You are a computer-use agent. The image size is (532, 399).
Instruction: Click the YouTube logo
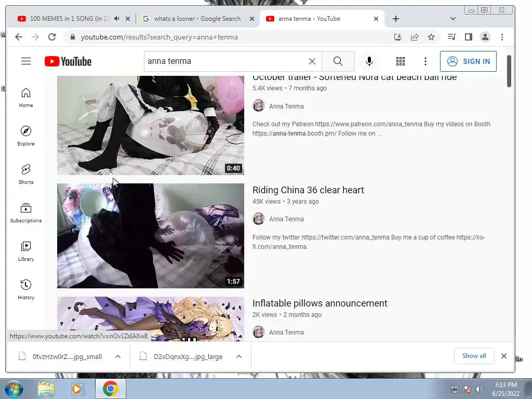point(68,61)
